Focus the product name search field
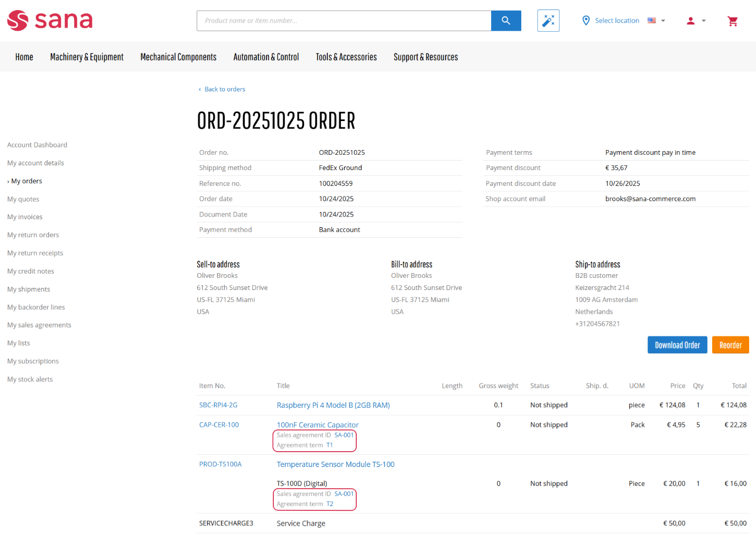This screenshot has width=756, height=551. point(344,21)
